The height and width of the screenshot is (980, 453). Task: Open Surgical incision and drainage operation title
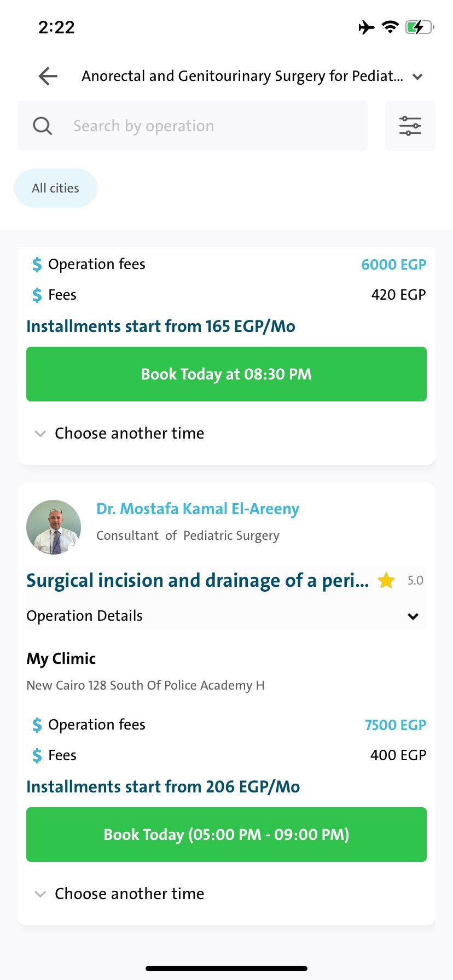[x=198, y=580]
